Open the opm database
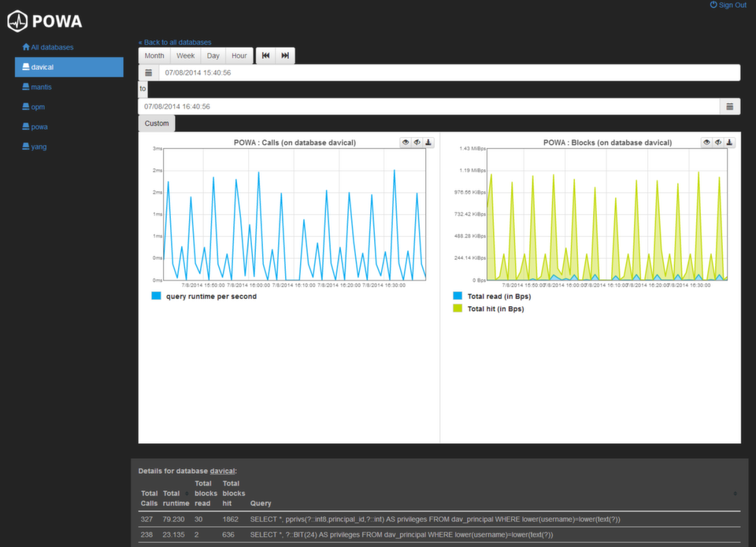This screenshot has width=756, height=547. point(33,107)
